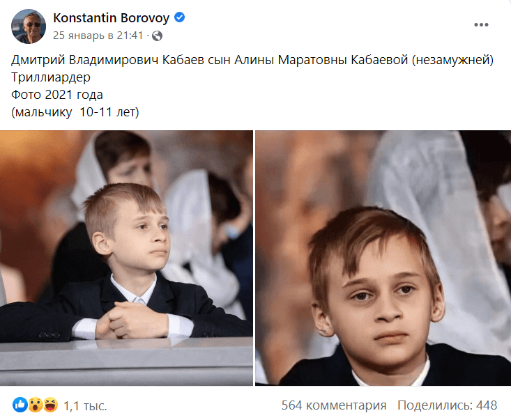This screenshot has width=511, height=420.
Task: Click the public audience globe icon
Action: coord(157,36)
